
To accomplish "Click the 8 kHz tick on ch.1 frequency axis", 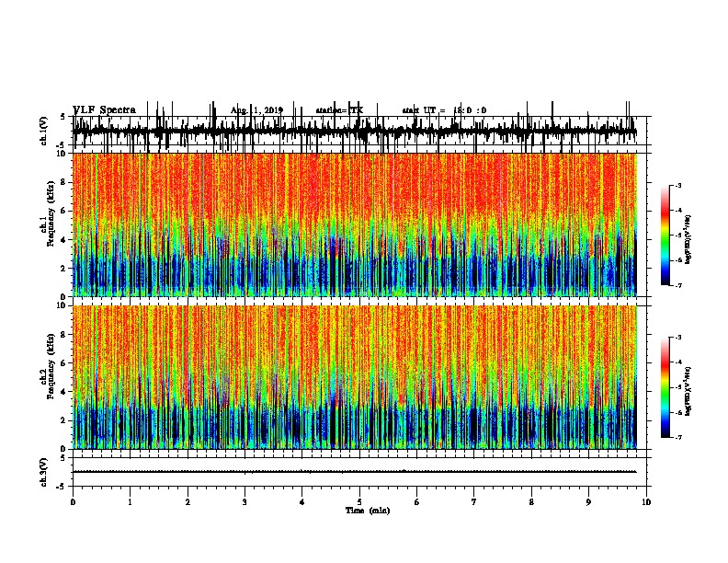I will coord(64,182).
